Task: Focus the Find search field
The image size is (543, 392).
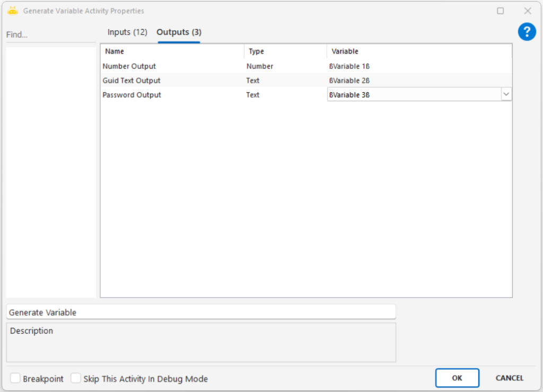Action: [50, 34]
